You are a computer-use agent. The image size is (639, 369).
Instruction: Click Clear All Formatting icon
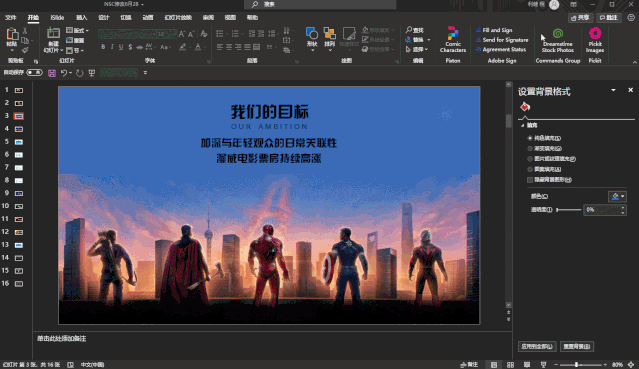204,34
